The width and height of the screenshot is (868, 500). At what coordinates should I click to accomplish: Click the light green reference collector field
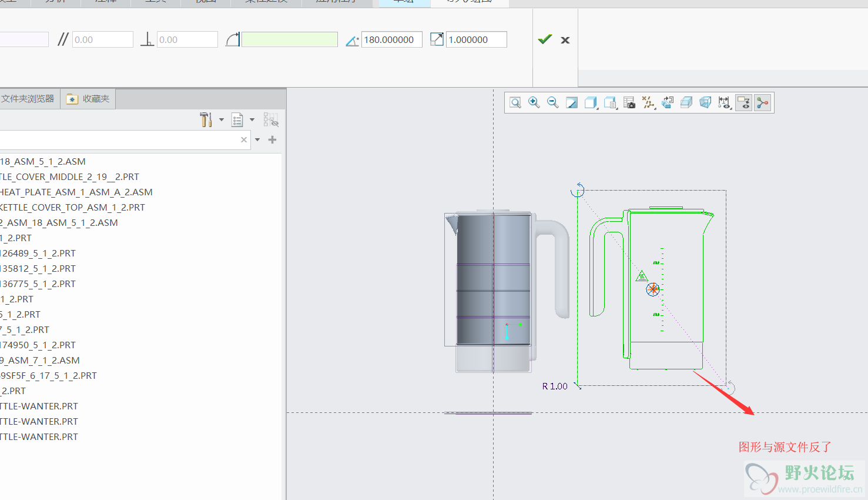(x=290, y=39)
